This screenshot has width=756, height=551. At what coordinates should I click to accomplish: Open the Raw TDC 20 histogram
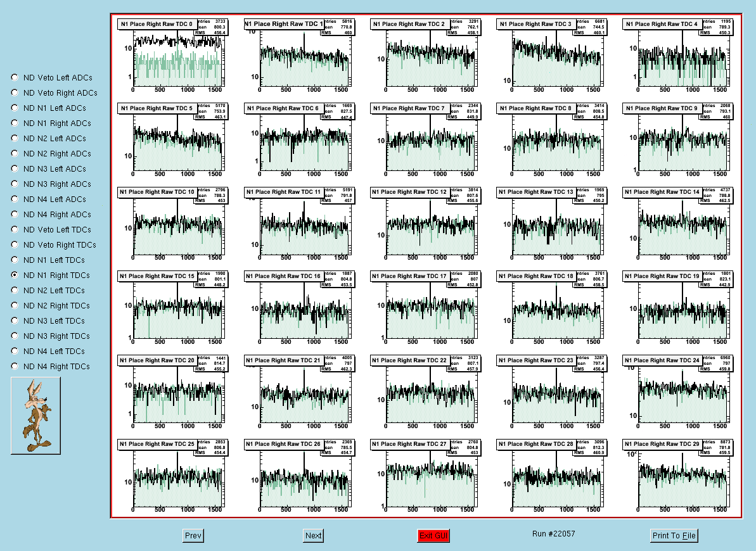tap(172, 391)
